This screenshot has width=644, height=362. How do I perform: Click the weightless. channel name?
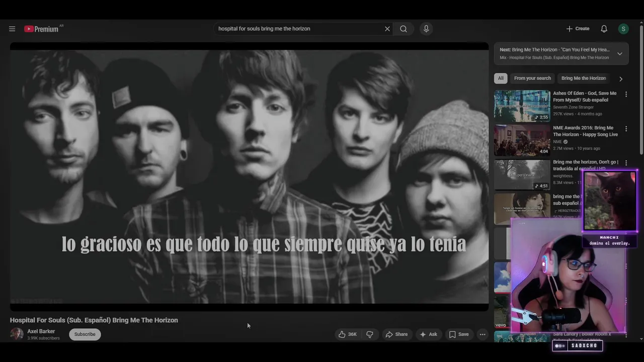coord(562,176)
